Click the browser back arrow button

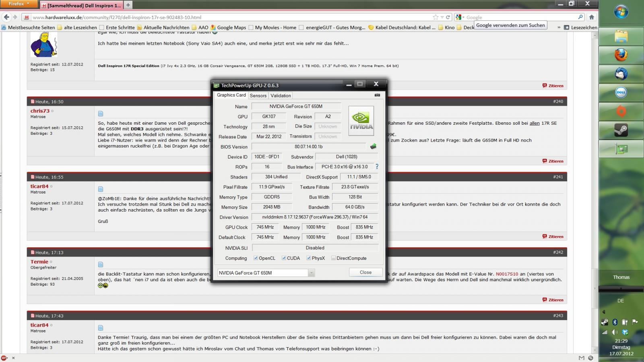pos(6,17)
